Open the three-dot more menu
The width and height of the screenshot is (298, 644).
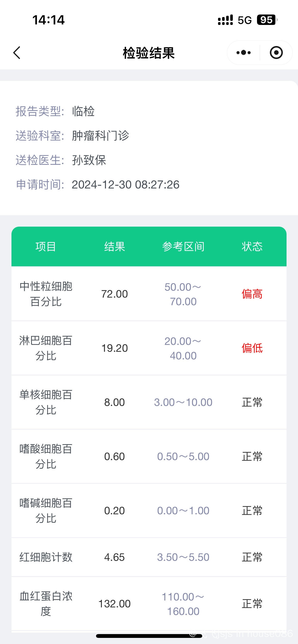coord(243,53)
